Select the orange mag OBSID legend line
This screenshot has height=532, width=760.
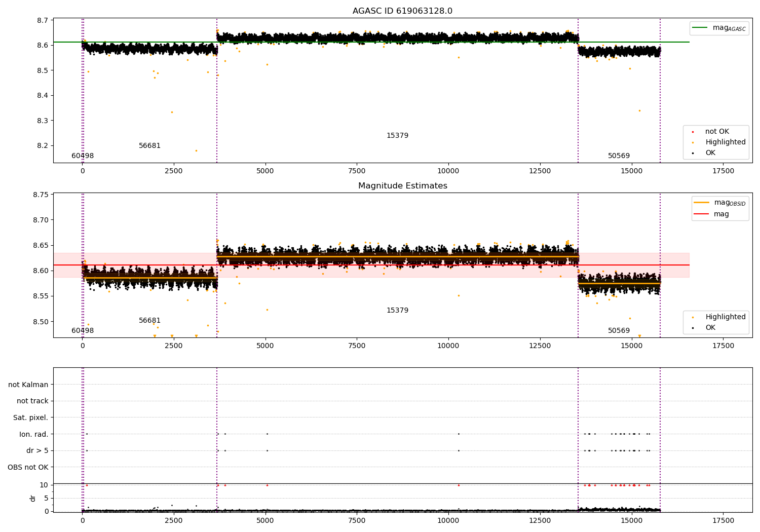pyautogui.click(x=719, y=203)
